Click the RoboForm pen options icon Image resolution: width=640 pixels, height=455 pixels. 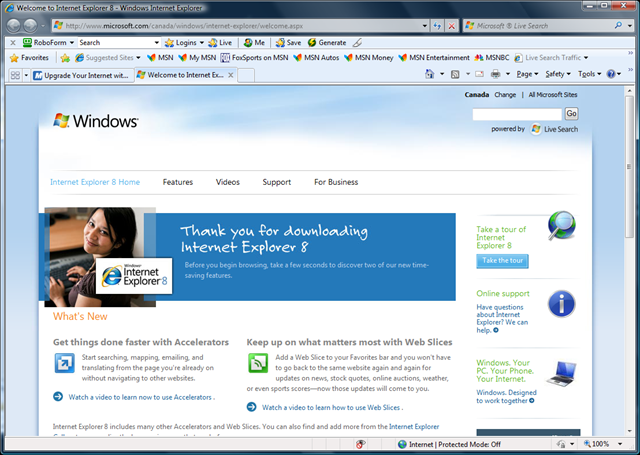[357, 42]
